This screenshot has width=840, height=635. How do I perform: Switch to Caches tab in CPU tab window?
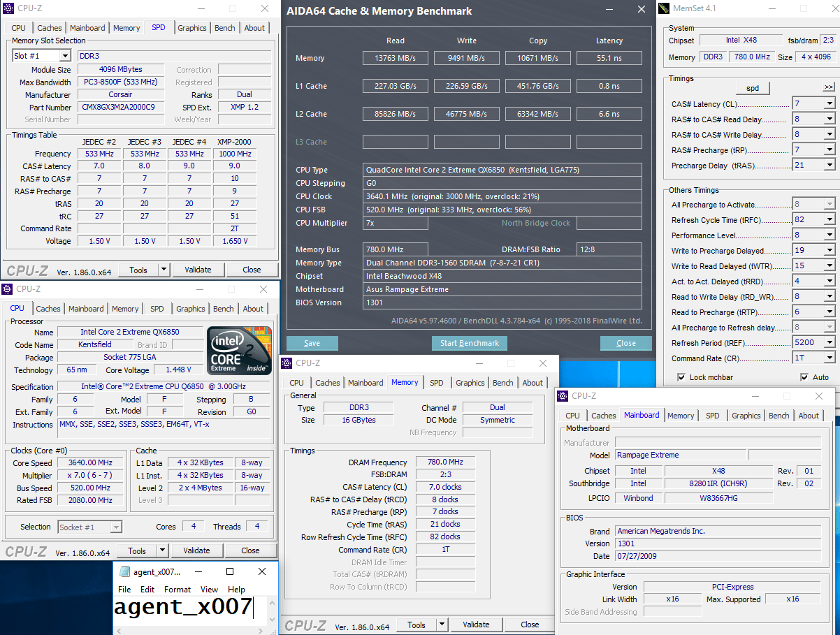click(48, 309)
